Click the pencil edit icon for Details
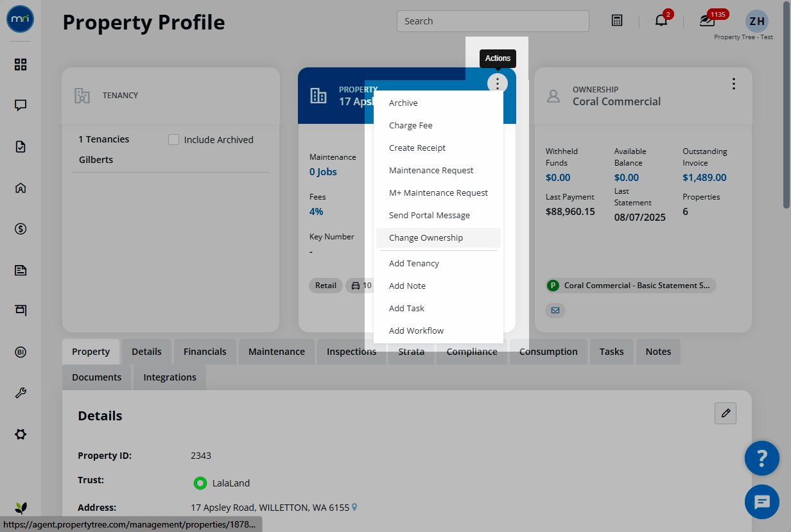Screen dimensions: 791x532 (x=726, y=413)
